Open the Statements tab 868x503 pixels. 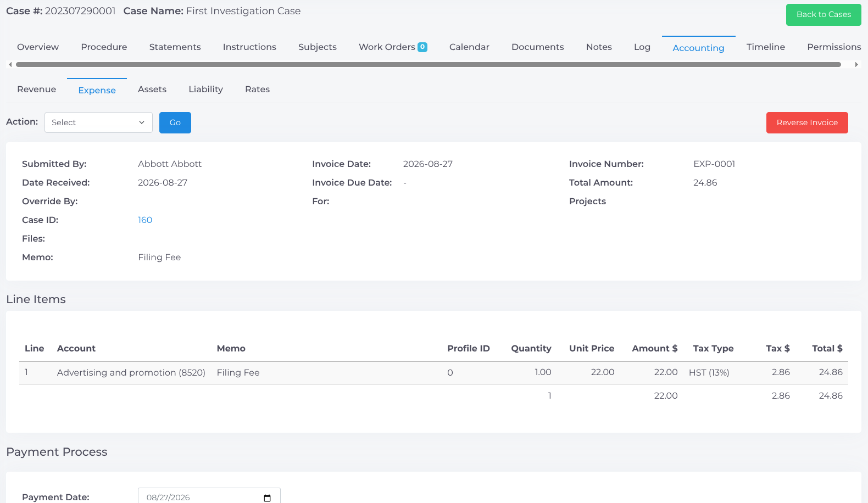pos(175,47)
